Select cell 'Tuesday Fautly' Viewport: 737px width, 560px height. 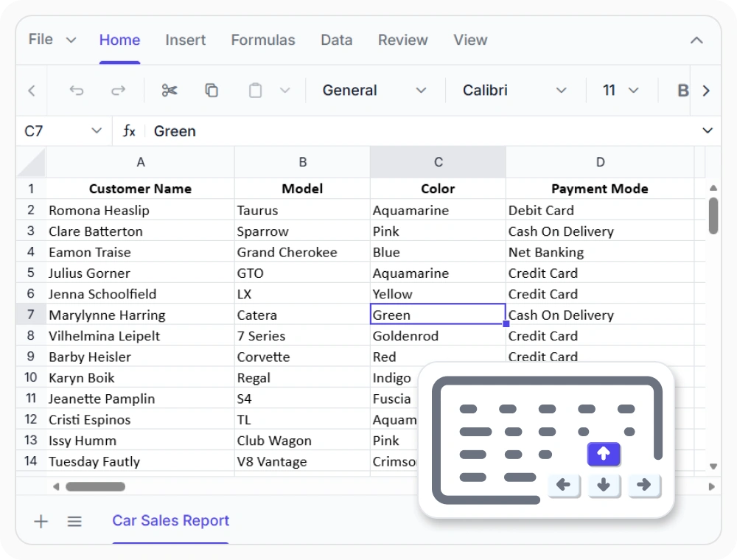pos(140,461)
